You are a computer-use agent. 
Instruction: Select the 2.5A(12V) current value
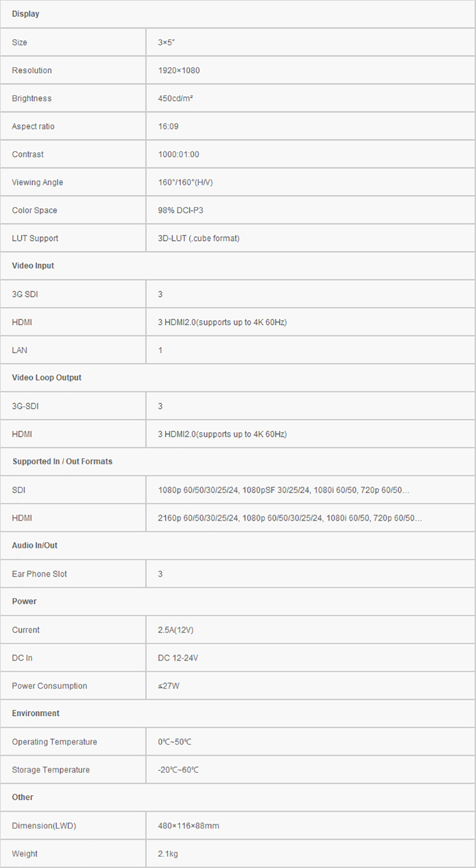click(x=175, y=630)
